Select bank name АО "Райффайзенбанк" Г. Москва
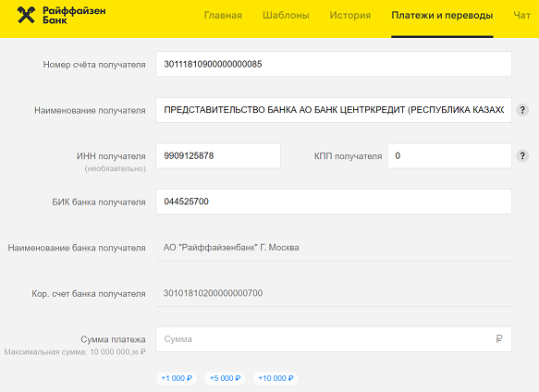Screen dimensions: 539x392 click(231, 248)
